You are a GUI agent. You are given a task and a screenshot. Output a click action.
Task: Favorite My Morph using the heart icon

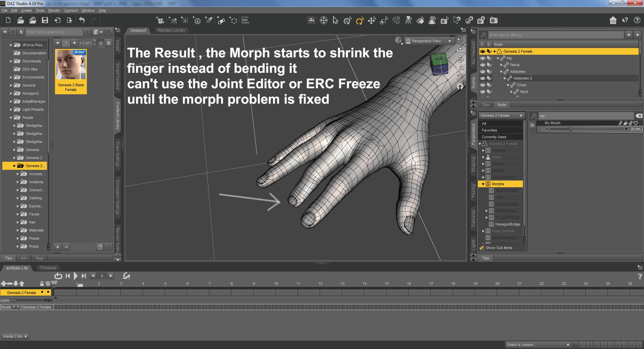(636, 123)
